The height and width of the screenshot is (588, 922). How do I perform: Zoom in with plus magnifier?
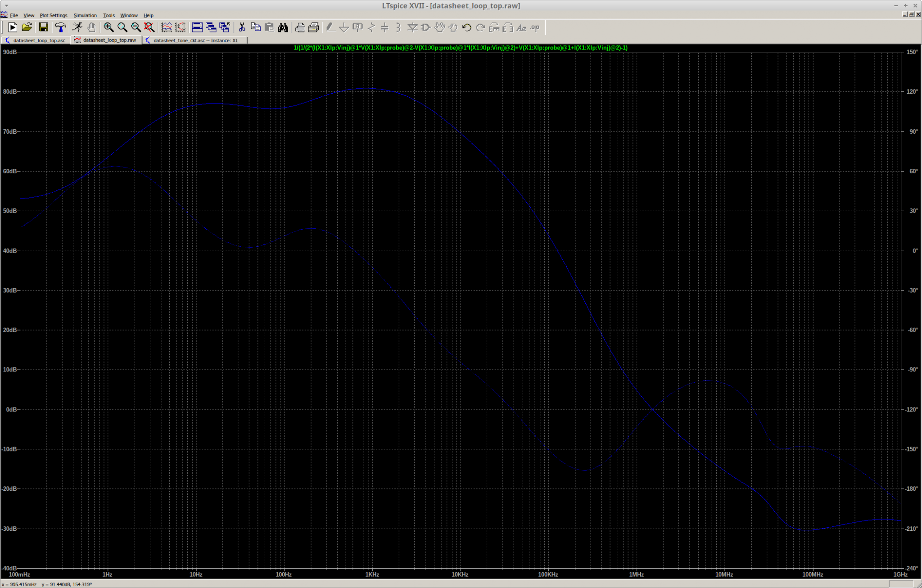tap(108, 27)
